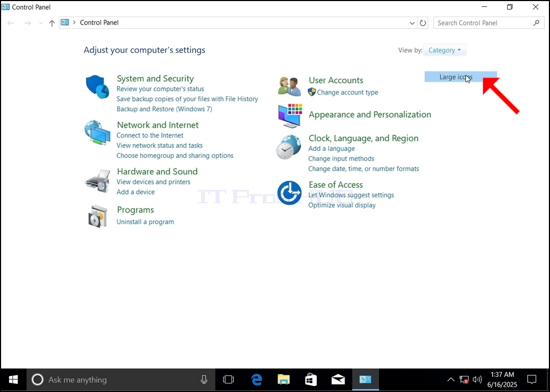
Task: Open Appearance and Personalization monitor icon
Action: point(290,116)
